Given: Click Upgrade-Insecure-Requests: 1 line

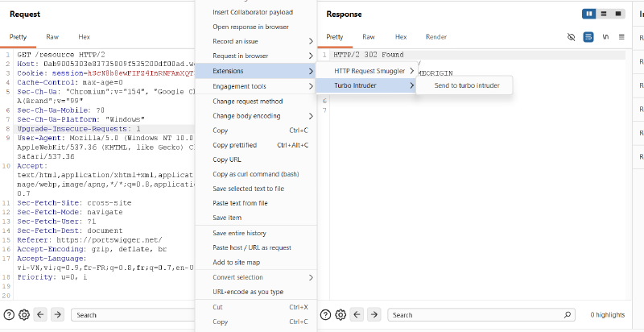Looking at the screenshot, I should pos(79,129).
